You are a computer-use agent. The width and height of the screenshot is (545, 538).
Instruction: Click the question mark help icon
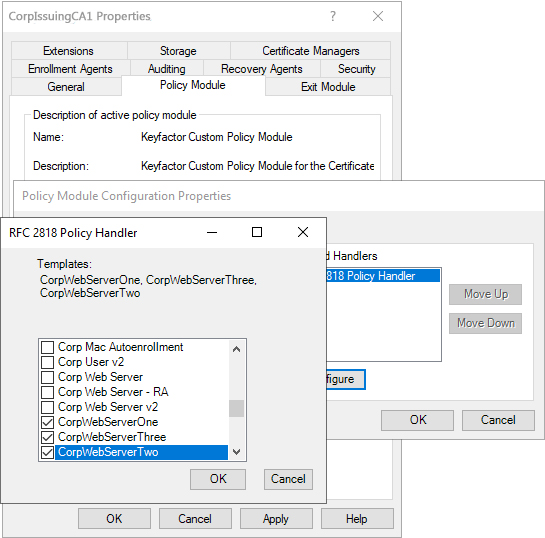tap(333, 16)
